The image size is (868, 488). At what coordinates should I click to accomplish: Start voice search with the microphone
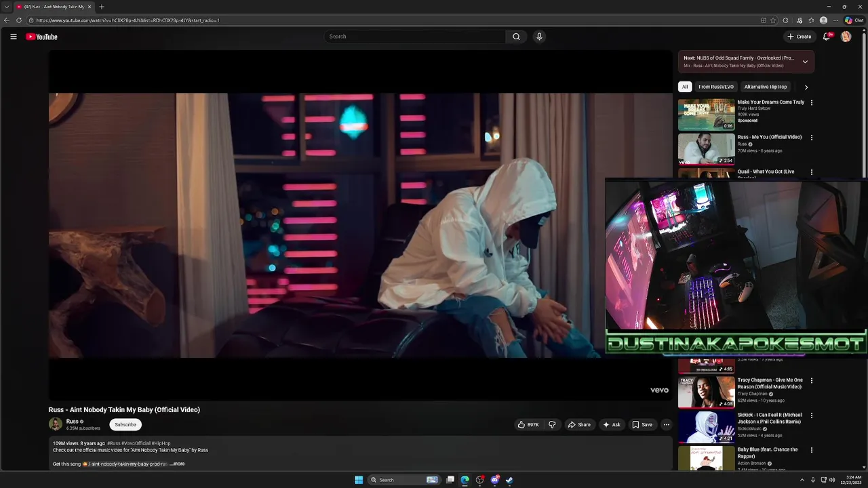539,37
